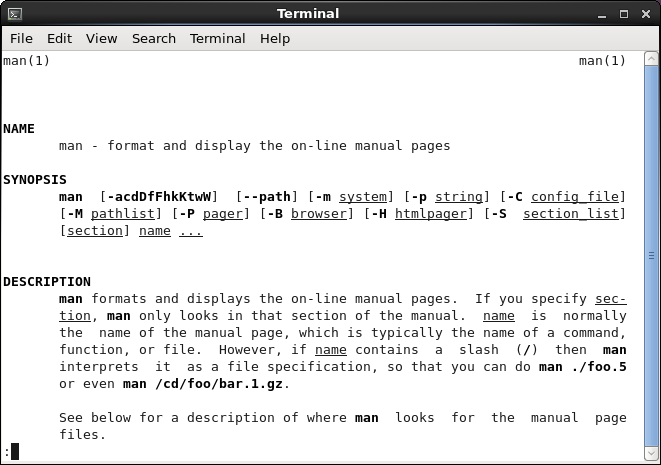Click the scrollbar down arrow

click(651, 453)
